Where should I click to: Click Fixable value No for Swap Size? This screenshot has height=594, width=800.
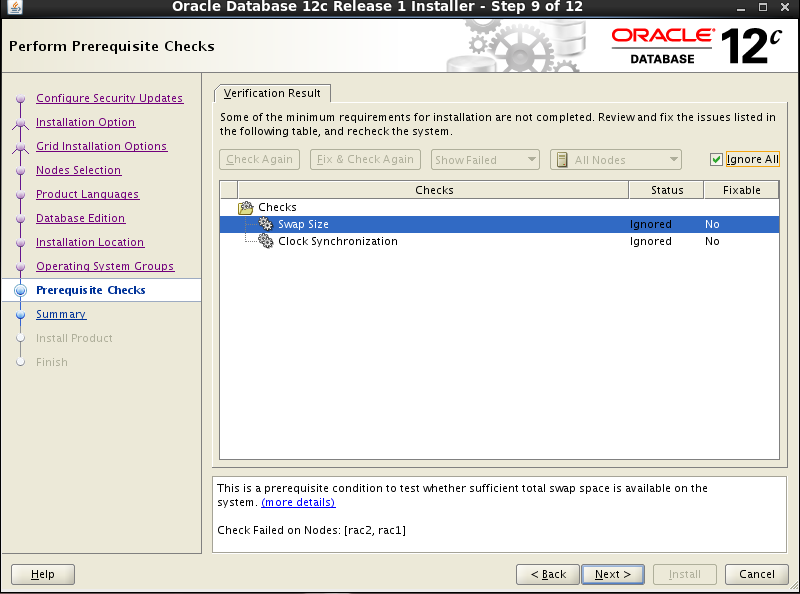click(712, 224)
